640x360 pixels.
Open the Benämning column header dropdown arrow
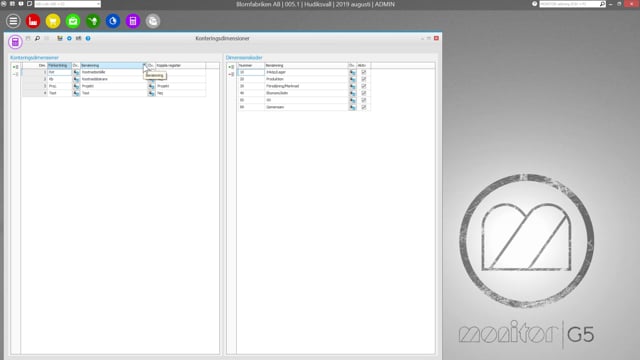pyautogui.click(x=144, y=65)
